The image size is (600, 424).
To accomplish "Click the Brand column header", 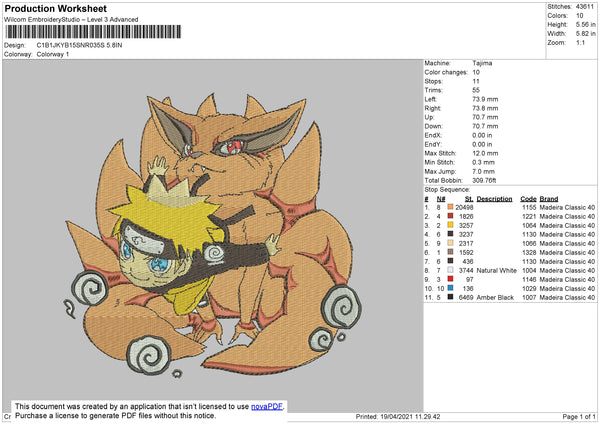I will coord(549,199).
